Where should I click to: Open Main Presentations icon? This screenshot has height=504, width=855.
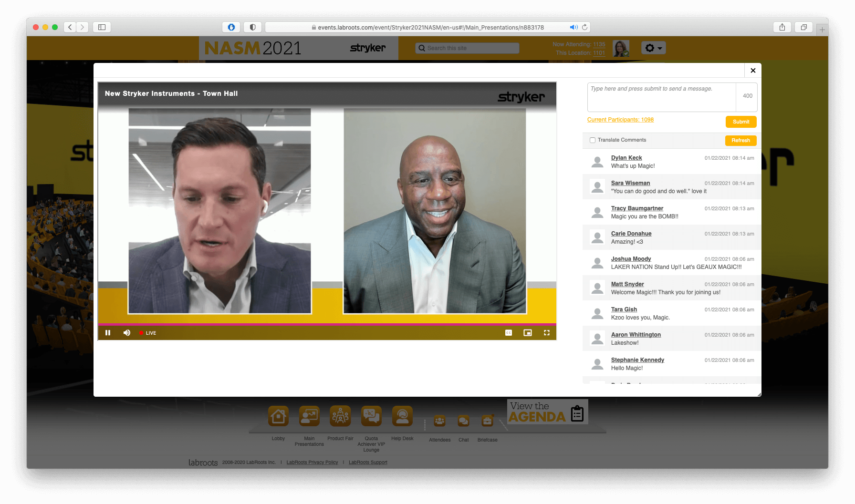click(x=309, y=417)
